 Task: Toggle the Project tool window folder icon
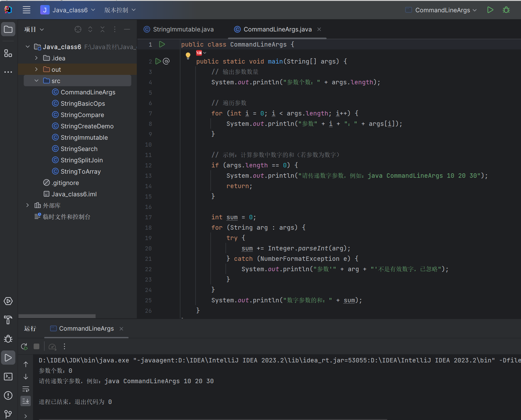pos(8,30)
